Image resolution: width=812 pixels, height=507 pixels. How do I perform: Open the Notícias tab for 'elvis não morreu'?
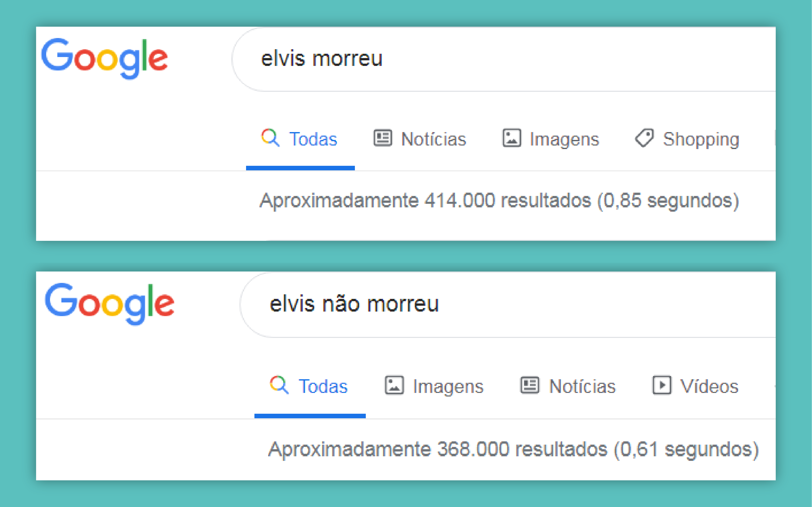point(582,386)
